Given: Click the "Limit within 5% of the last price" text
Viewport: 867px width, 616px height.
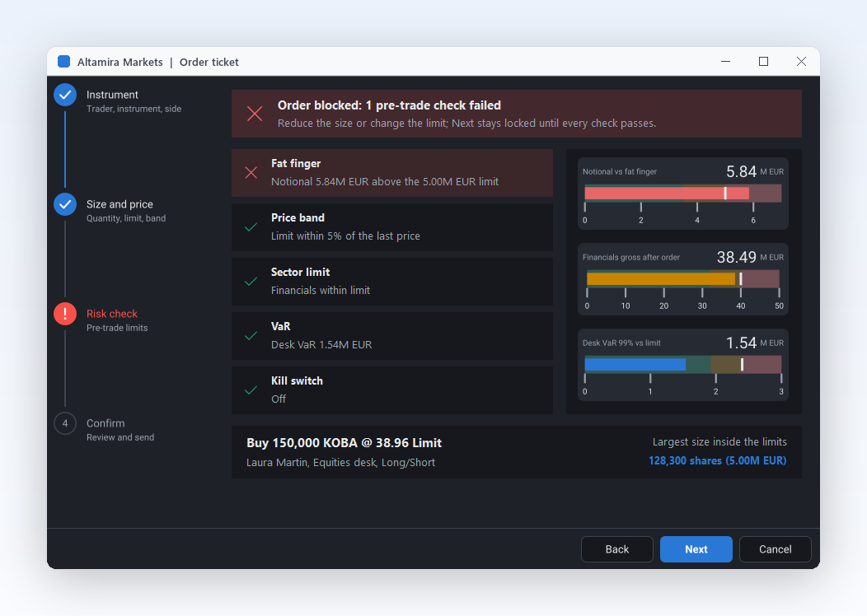Looking at the screenshot, I should [x=345, y=236].
